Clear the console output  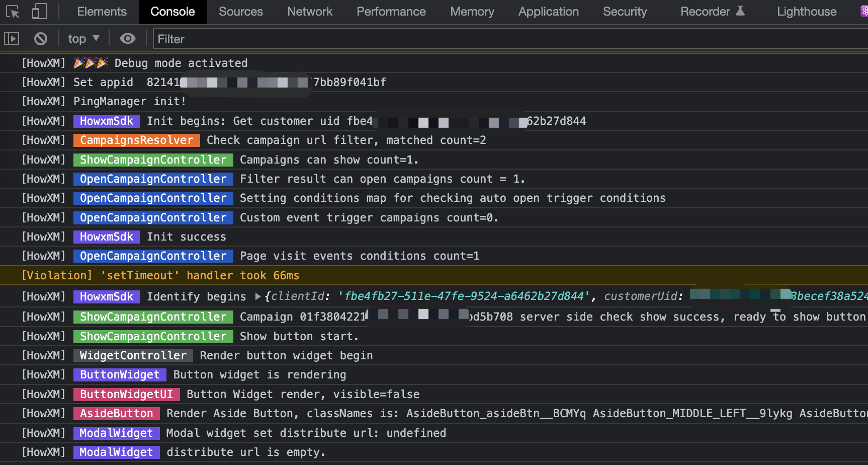click(x=41, y=39)
